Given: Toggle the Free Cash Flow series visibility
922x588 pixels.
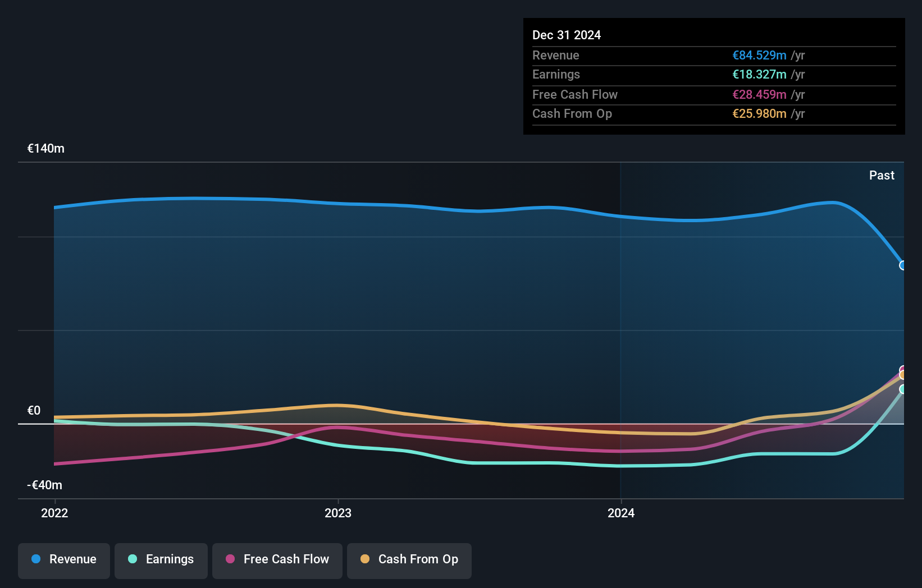Looking at the screenshot, I should pyautogui.click(x=277, y=560).
